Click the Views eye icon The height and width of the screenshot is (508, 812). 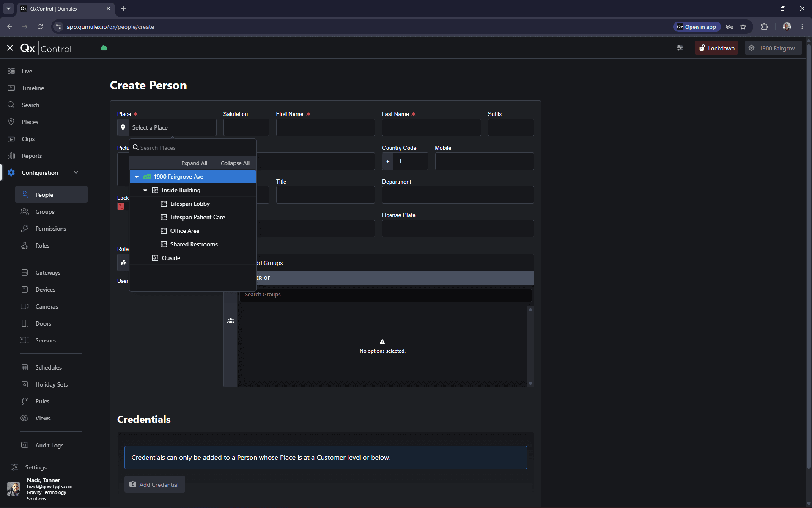pos(25,418)
